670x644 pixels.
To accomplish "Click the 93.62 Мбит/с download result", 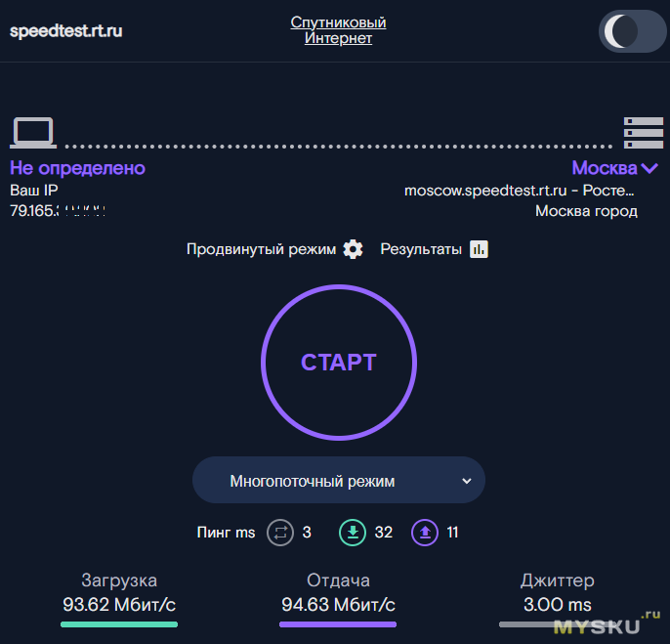I will click(x=119, y=605).
